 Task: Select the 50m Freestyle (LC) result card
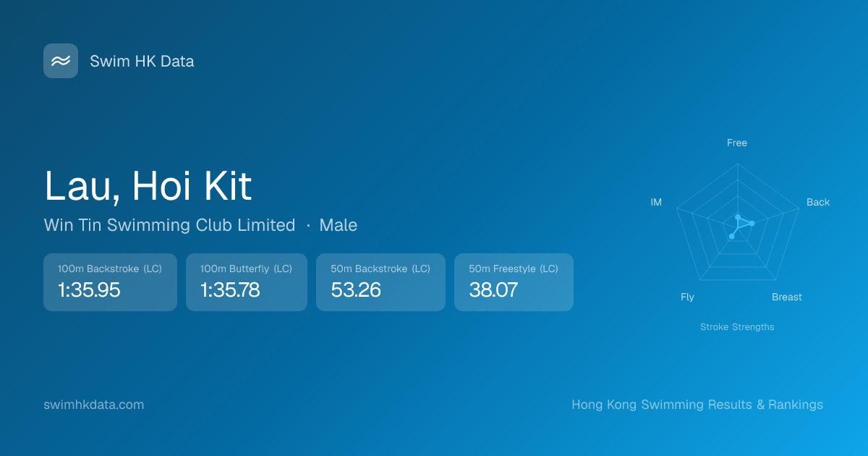pyautogui.click(x=514, y=282)
